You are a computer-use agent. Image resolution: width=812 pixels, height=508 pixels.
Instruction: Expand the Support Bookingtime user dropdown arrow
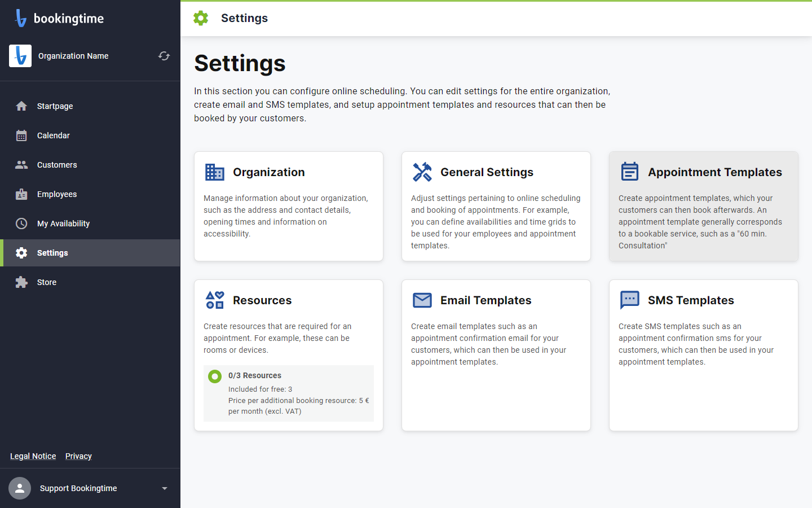165,488
